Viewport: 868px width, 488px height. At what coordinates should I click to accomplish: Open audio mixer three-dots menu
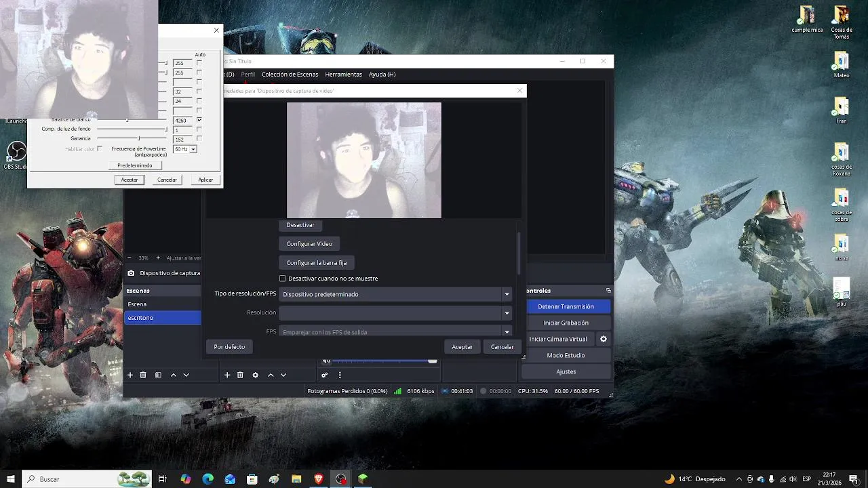pyautogui.click(x=340, y=375)
